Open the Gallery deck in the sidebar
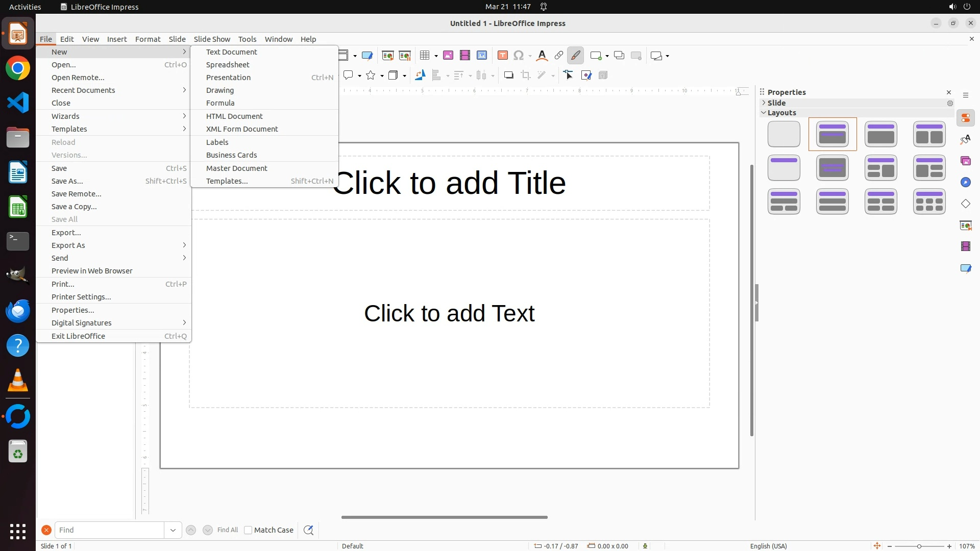 [x=966, y=161]
